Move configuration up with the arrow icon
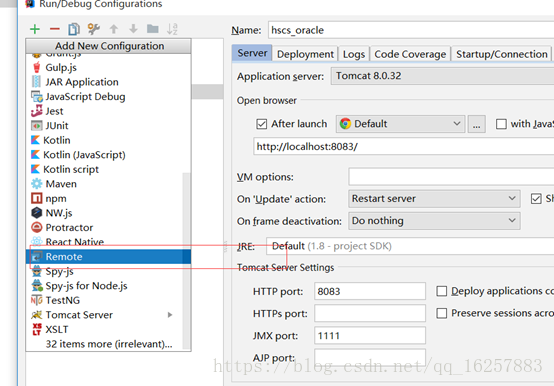Viewport: 554px width, 386px height. pyautogui.click(x=113, y=29)
